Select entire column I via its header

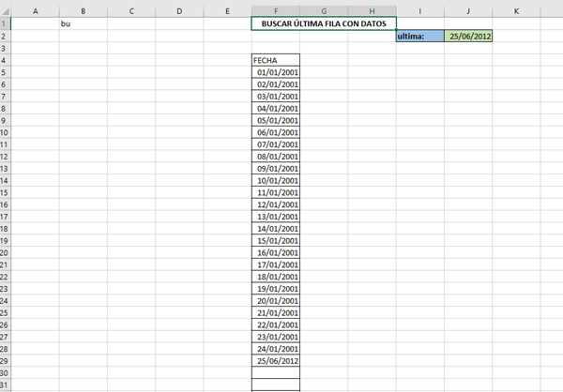420,11
